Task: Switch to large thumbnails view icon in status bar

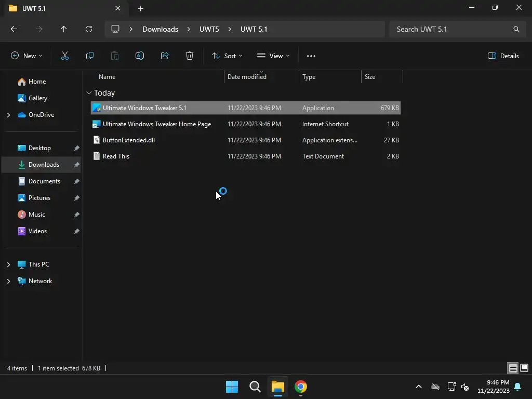Action: pos(524,368)
